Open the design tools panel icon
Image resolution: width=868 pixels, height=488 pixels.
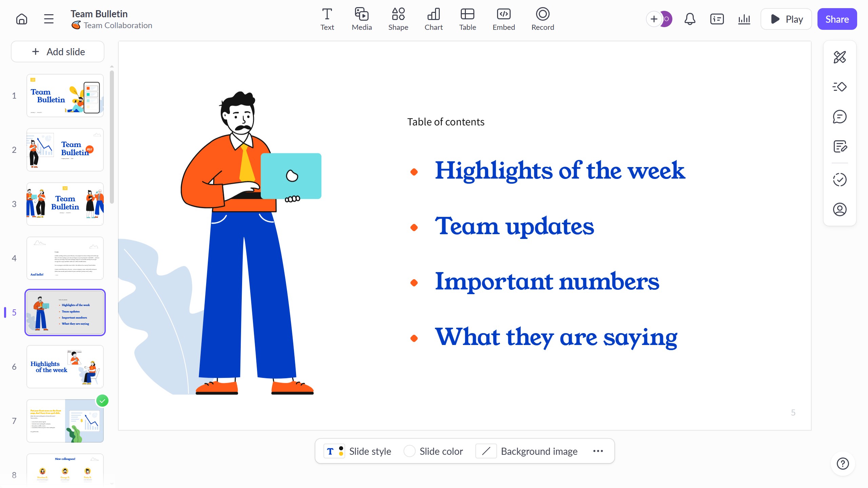(840, 57)
